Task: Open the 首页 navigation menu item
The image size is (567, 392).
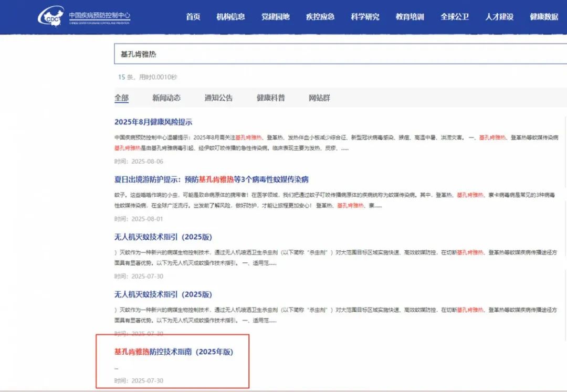Action: click(193, 17)
